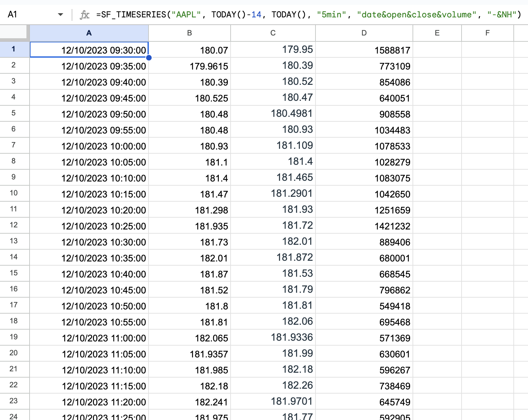The height and width of the screenshot is (420, 528).
Task: Select close price cell 181.2901
Action: [x=273, y=194]
